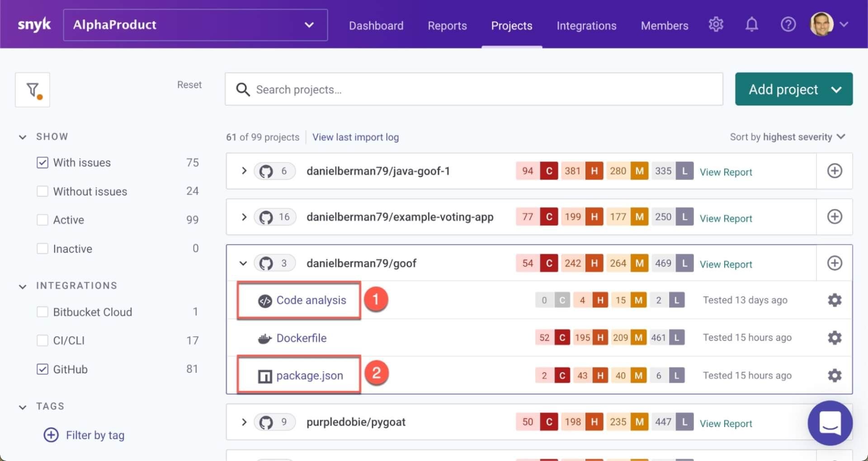Check the Bitbucket Cloud integration filter

[x=42, y=312]
